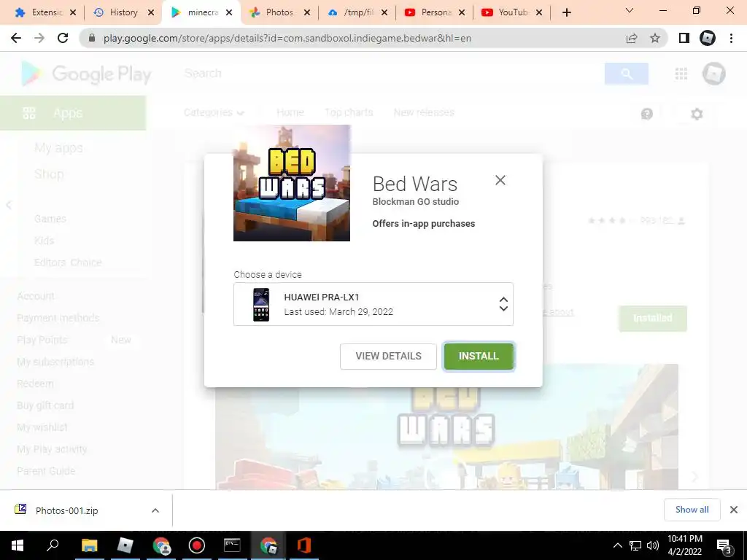Open My apps in sidebar
Viewport: 747px width, 560px height.
pyautogui.click(x=58, y=148)
